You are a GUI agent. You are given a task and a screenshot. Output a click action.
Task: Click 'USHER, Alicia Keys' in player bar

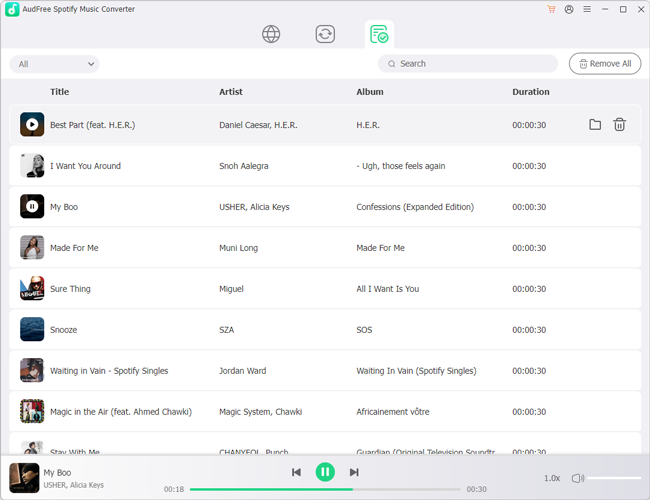pos(73,485)
